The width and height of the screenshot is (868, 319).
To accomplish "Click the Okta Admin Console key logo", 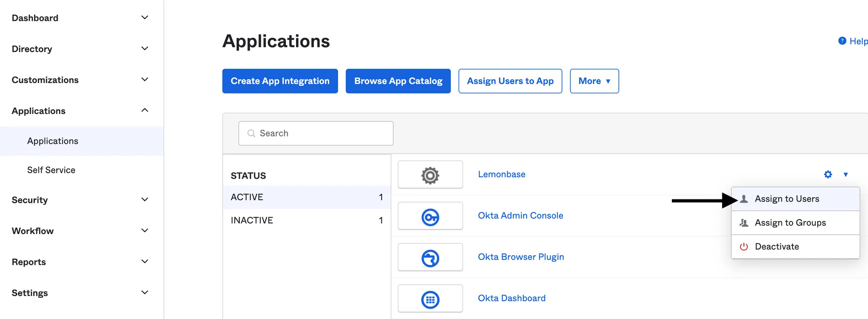I will click(x=430, y=217).
